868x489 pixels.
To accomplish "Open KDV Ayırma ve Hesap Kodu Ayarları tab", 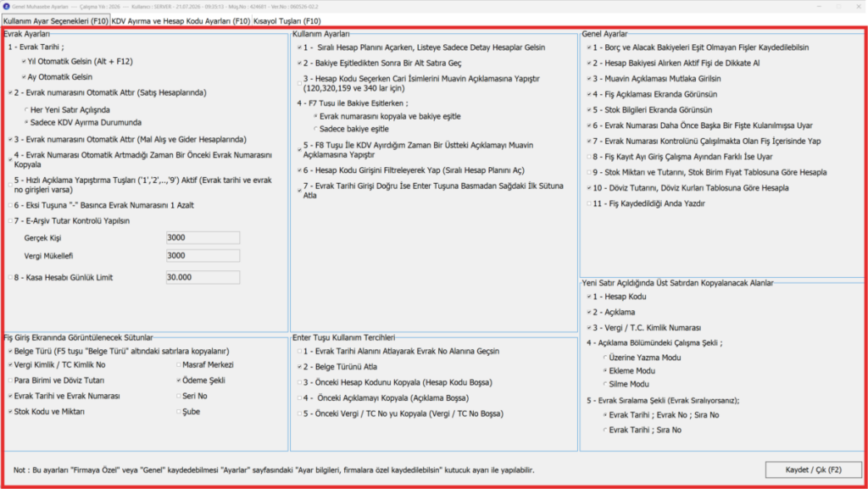I will click(x=181, y=21).
